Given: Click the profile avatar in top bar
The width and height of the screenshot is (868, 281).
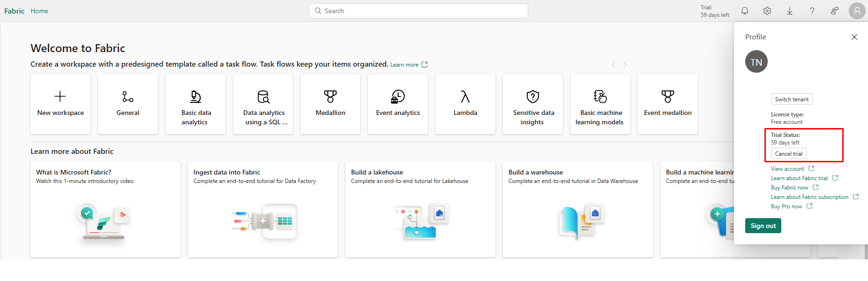Looking at the screenshot, I should 857,11.
